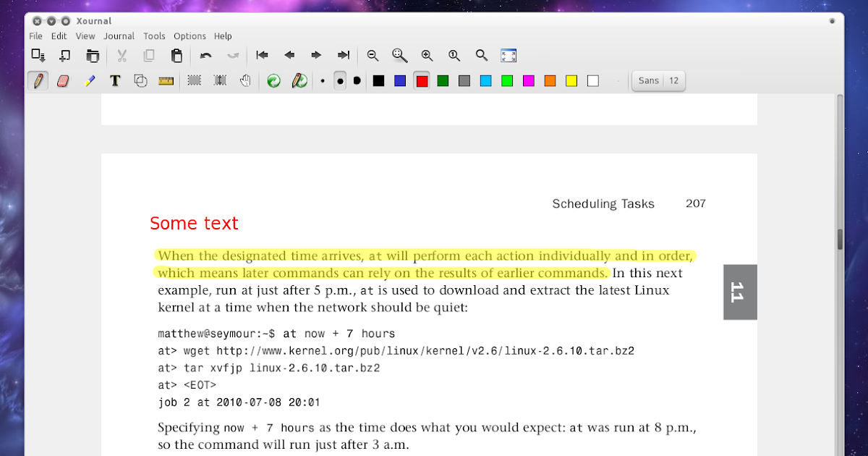The width and height of the screenshot is (868, 456).
Task: Click the Default tool settings icon
Action: click(273, 80)
